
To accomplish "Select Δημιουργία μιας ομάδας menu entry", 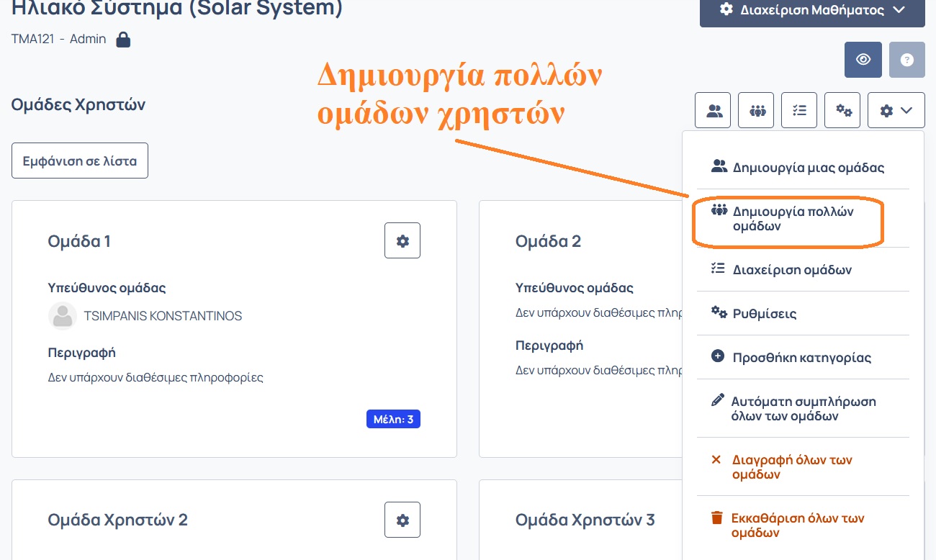I will point(808,168).
